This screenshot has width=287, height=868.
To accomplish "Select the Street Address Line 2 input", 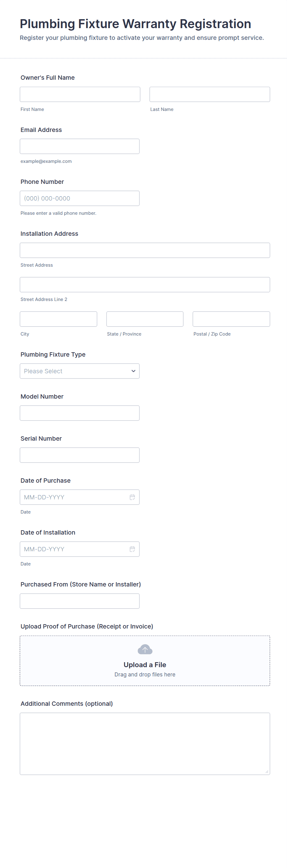I will click(x=145, y=285).
